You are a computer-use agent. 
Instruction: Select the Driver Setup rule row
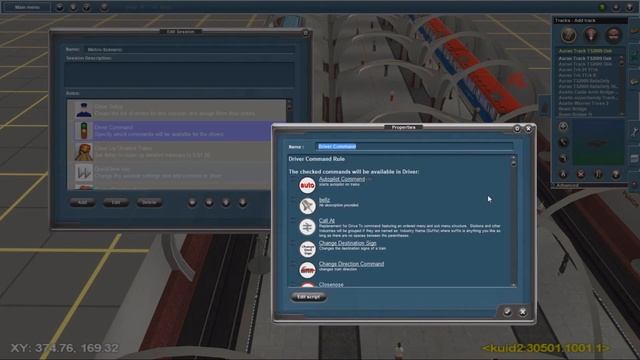tap(177, 110)
